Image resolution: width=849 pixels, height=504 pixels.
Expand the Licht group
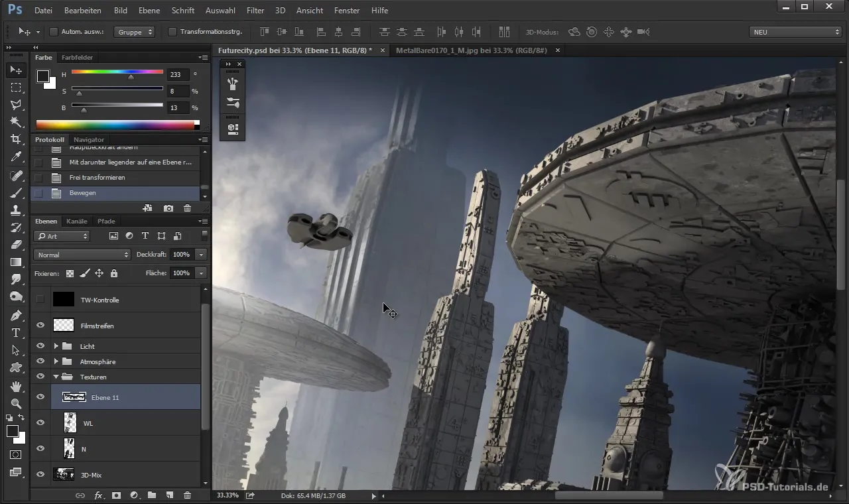[56, 346]
